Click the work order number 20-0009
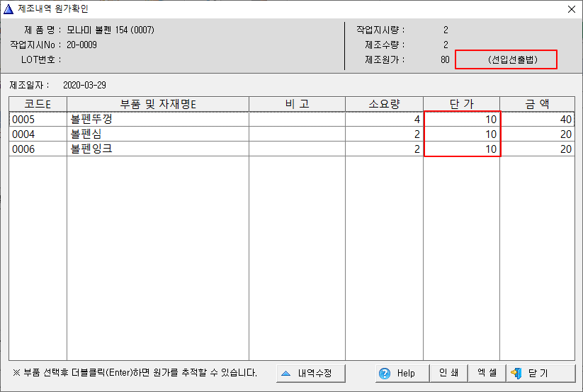The width and height of the screenshot is (583, 392). click(81, 45)
